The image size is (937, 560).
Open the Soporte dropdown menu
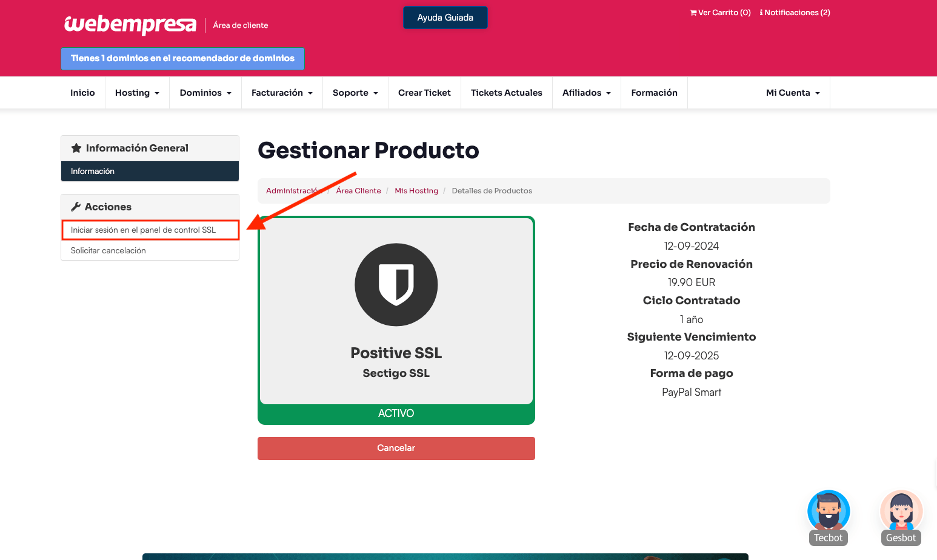pyautogui.click(x=355, y=93)
